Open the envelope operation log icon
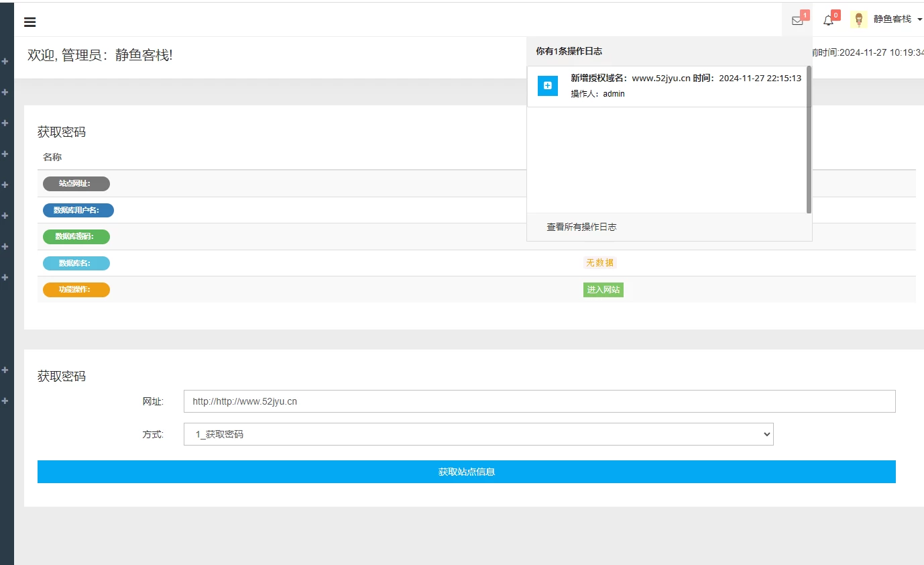Viewport: 924px width, 565px height. click(x=797, y=21)
